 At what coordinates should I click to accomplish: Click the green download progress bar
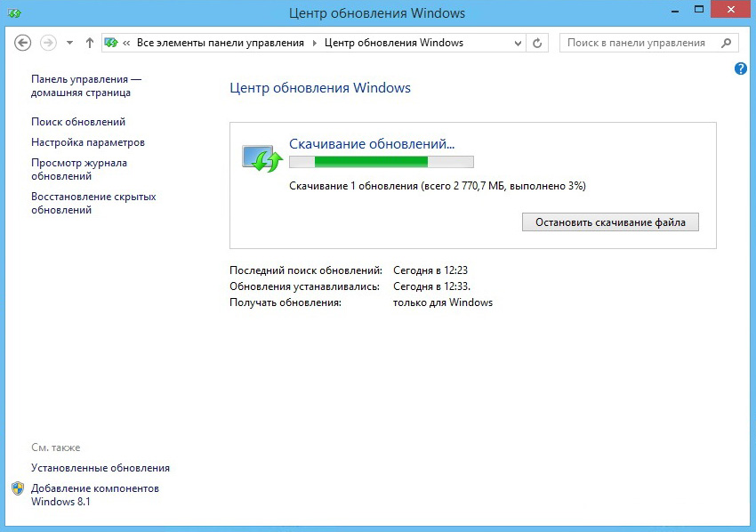[382, 162]
